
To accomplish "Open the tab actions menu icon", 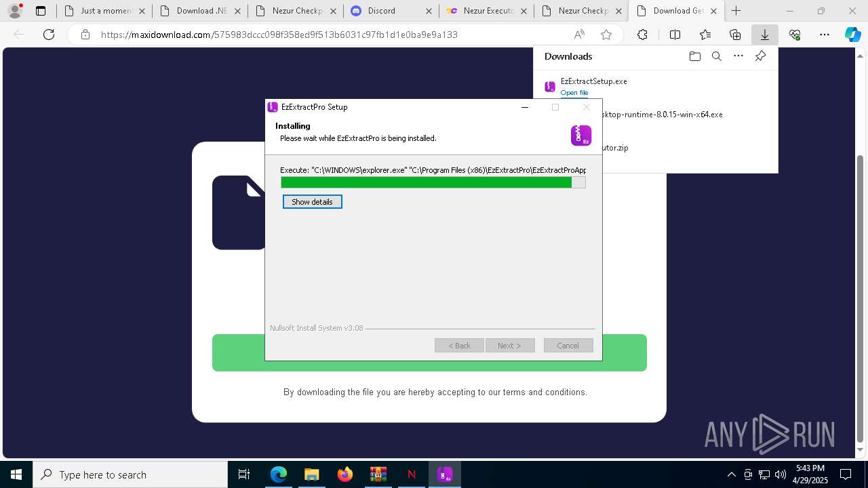I will [x=41, y=11].
